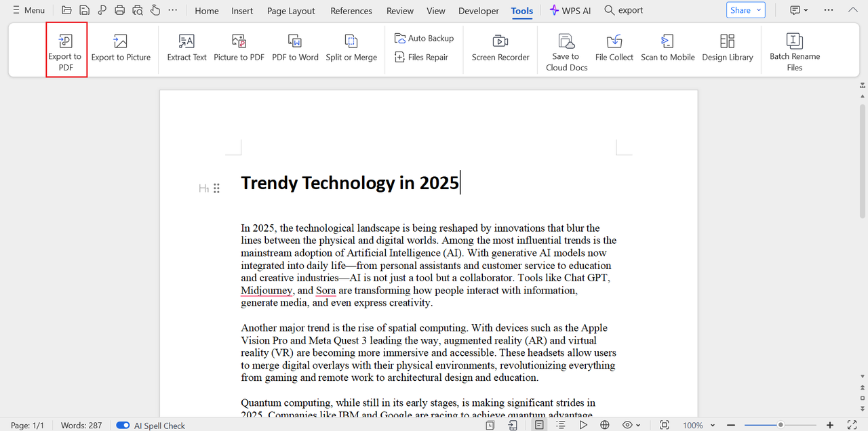Click Auto Backup in the ribbon
Image resolution: width=868 pixels, height=431 pixels.
(425, 38)
